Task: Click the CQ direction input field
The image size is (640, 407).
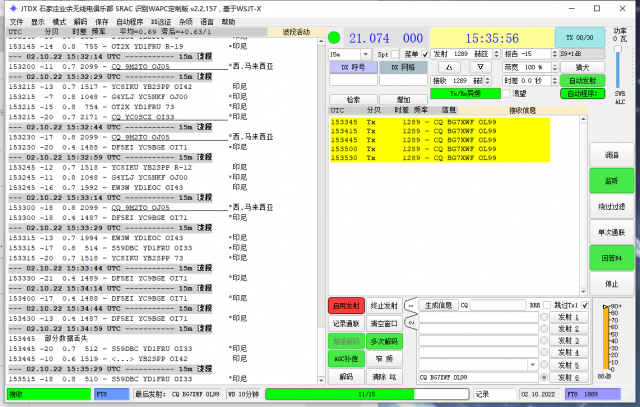Action: 498,305
